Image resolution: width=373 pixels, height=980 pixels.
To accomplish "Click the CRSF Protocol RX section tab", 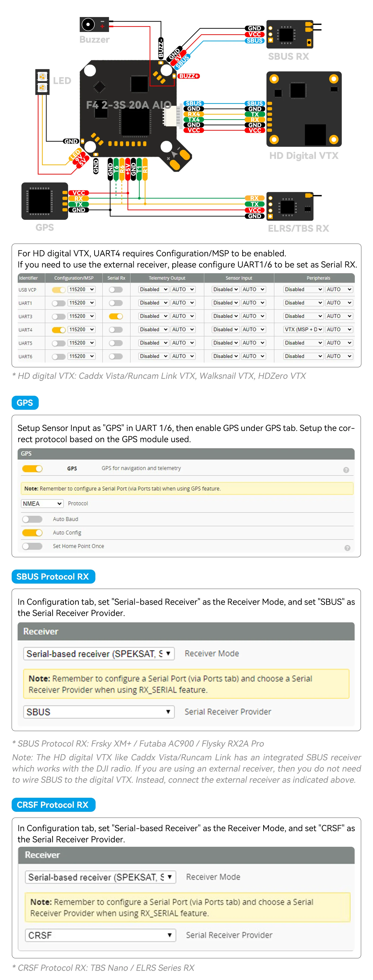I will point(53,805).
